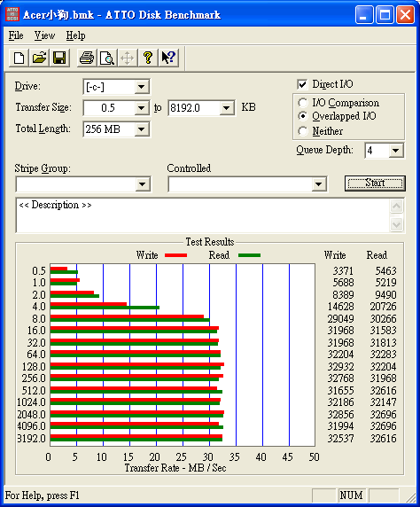420x507 pixels.
Task: Print results with the printer icon
Action: point(87,58)
